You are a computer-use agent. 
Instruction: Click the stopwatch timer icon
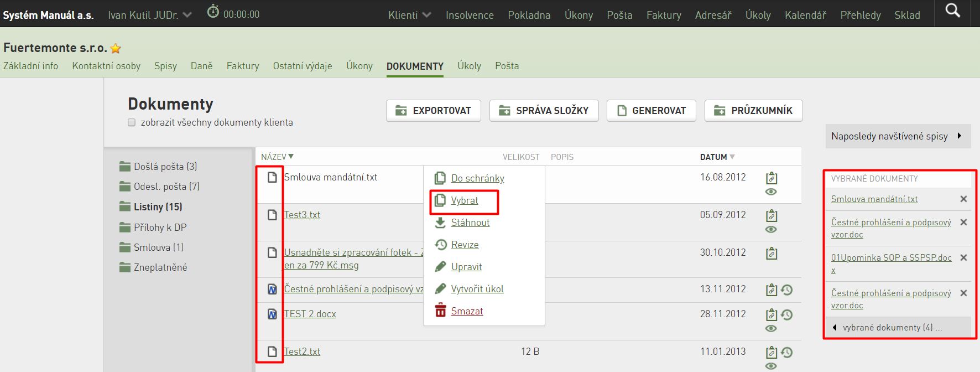pyautogui.click(x=213, y=11)
